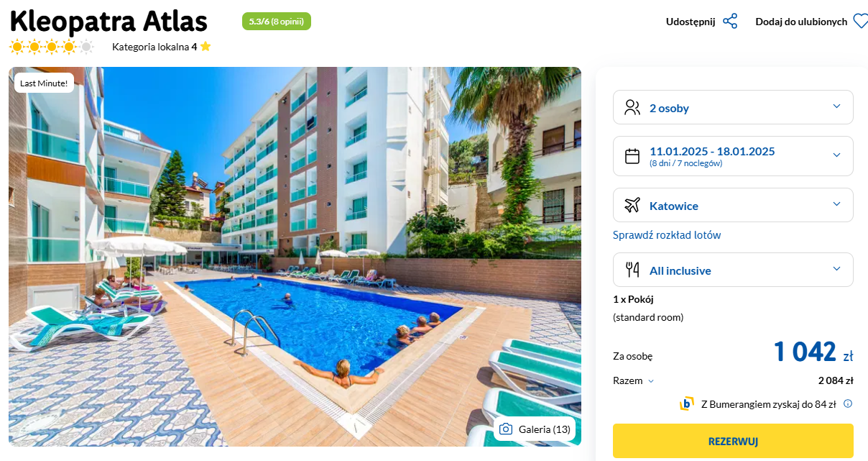Click the Udostępnij share label

click(691, 22)
